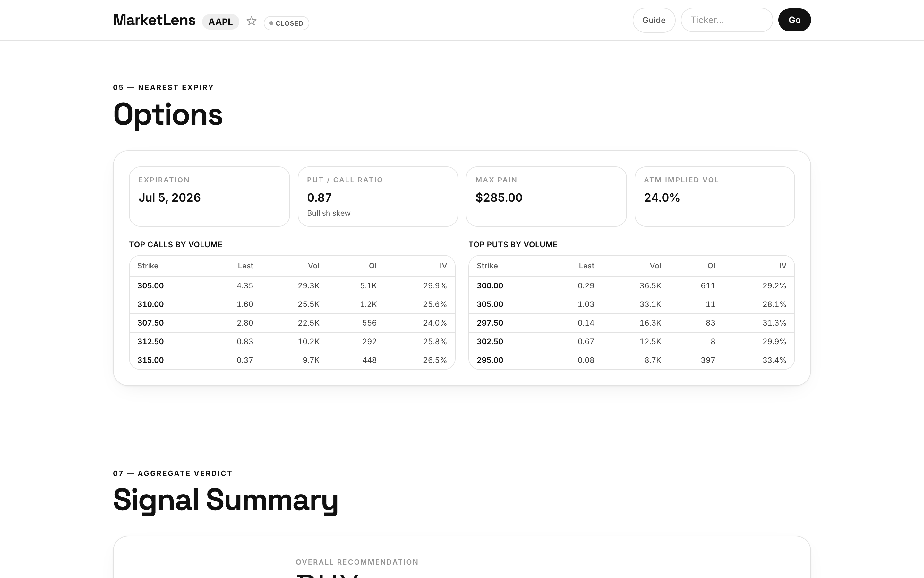Click the 'OVERALL RECOMMENDATION' label

(357, 562)
